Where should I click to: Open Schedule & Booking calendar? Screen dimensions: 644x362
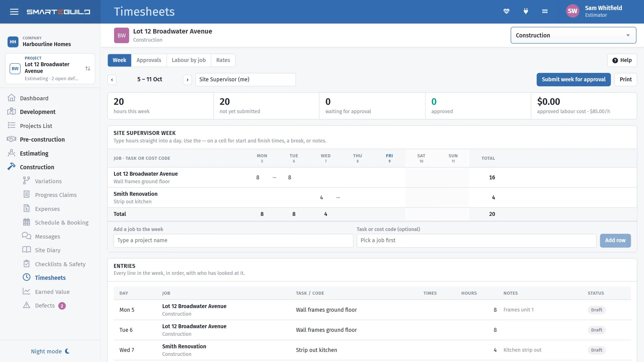(x=61, y=222)
